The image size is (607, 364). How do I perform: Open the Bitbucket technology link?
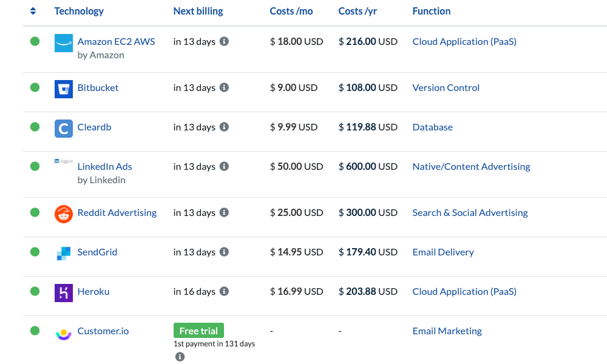[98, 88]
